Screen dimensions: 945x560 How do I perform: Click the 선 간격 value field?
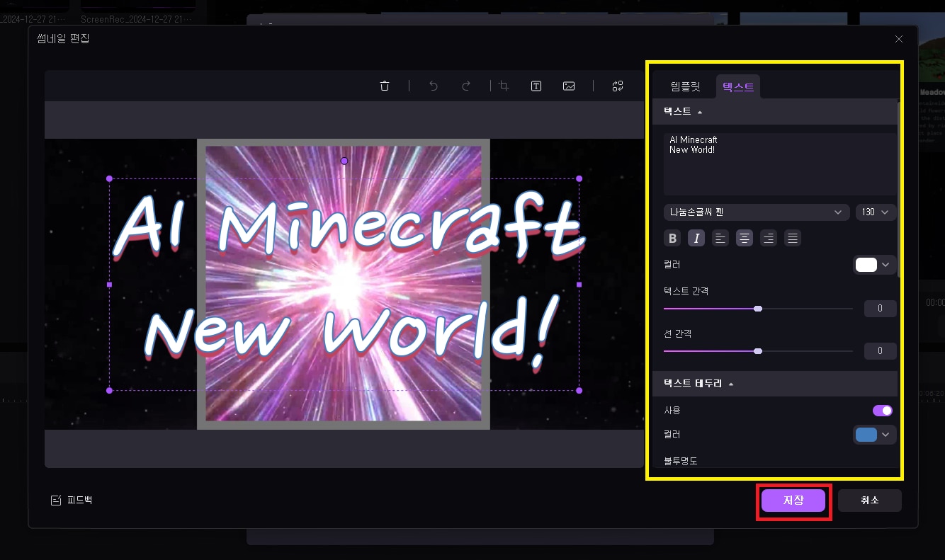click(881, 351)
